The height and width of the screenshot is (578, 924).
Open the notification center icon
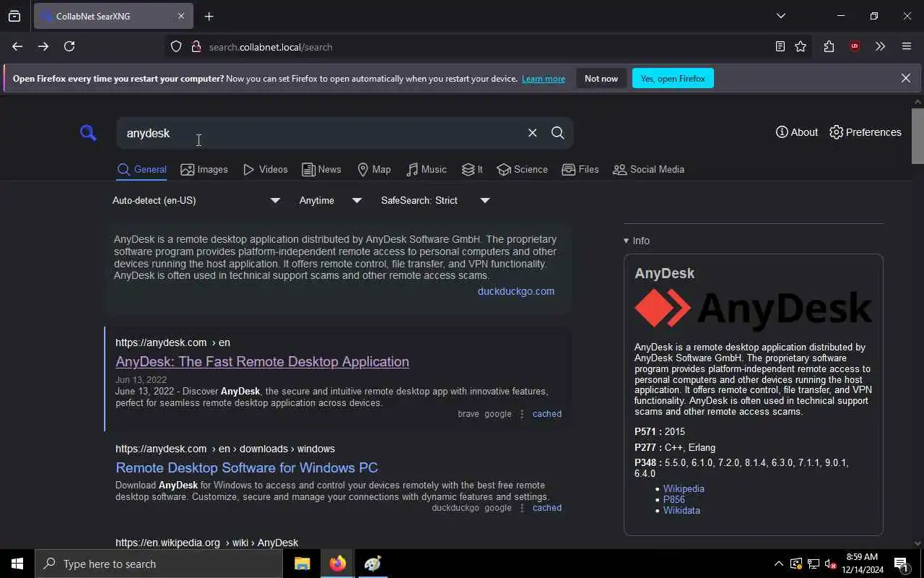click(902, 564)
